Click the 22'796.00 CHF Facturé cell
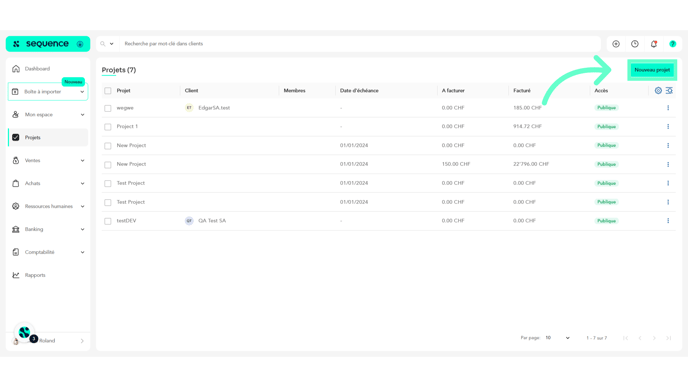The image size is (688, 387). point(531,164)
